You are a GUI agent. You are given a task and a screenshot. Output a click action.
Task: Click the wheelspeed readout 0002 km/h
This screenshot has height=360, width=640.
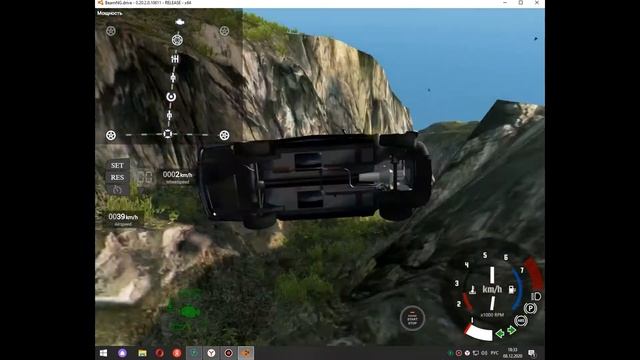(x=178, y=177)
